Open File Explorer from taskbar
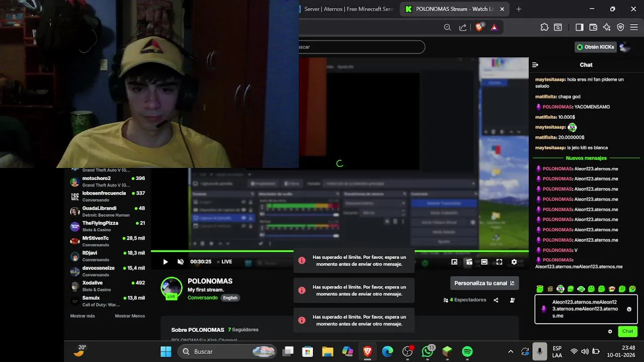Viewport: 644px width, 362px height. click(328, 351)
